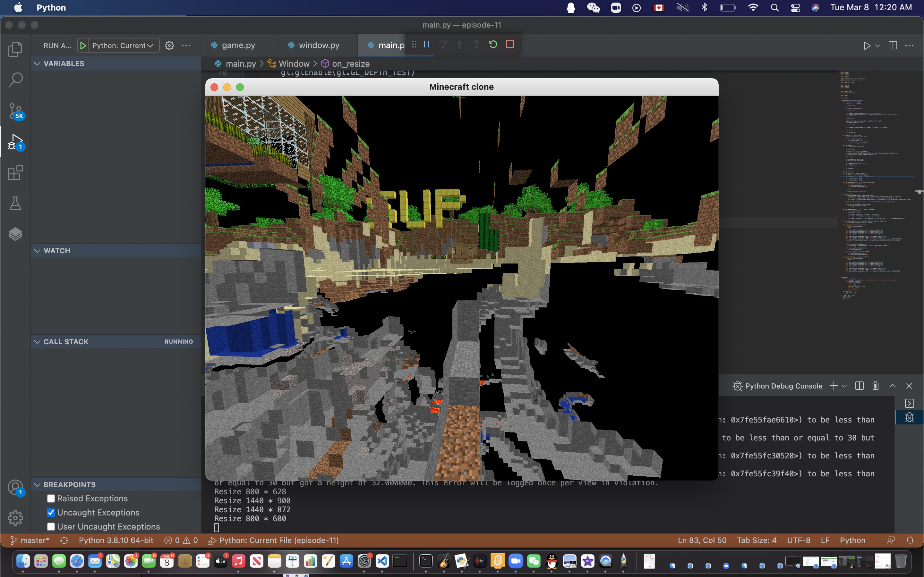This screenshot has height=577, width=924.
Task: Enable Raised Exceptions breakpoint
Action: (x=51, y=498)
